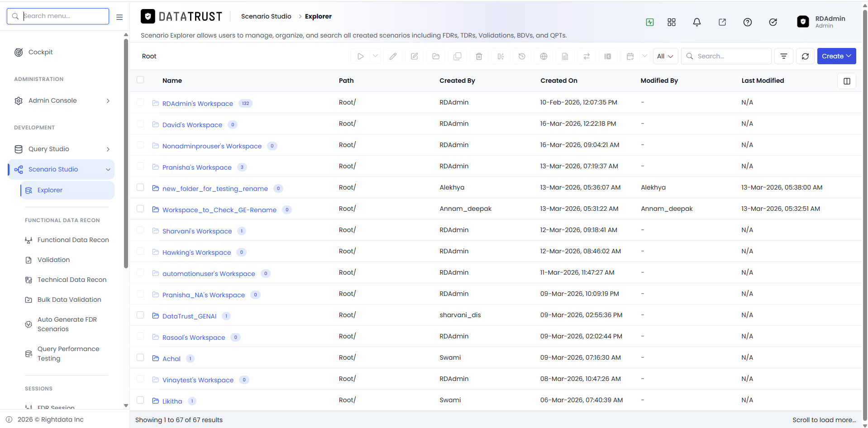Screen dimensions: 868x428
Task: Click the help question mark icon
Action: tap(748, 22)
